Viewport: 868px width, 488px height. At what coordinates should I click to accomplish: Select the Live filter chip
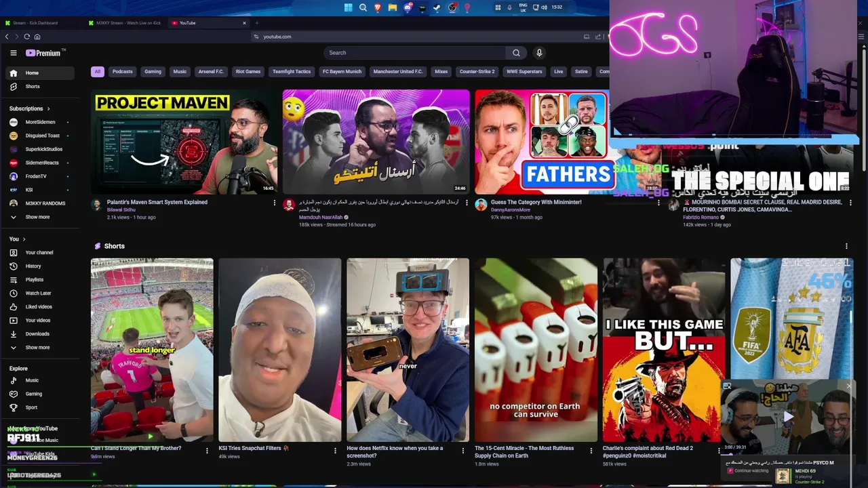pos(558,71)
